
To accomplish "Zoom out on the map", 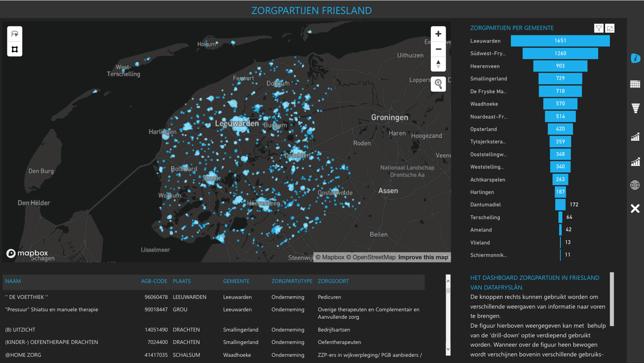I will [x=438, y=49].
